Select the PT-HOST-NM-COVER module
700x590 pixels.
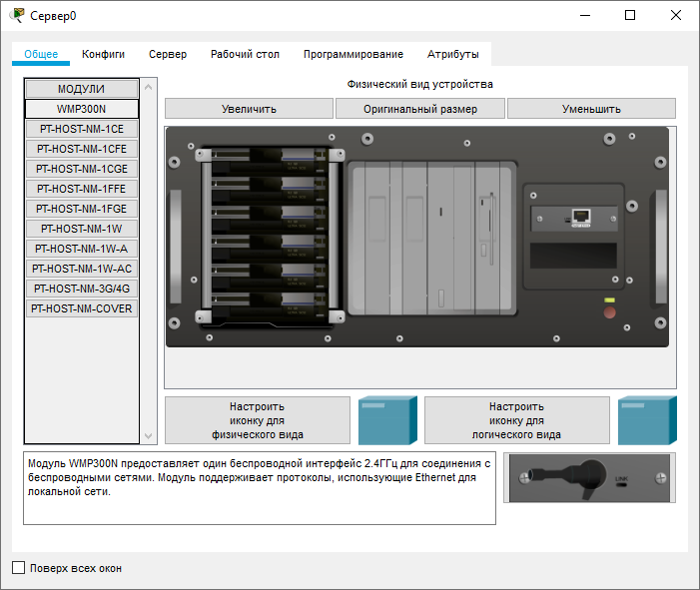(x=82, y=308)
